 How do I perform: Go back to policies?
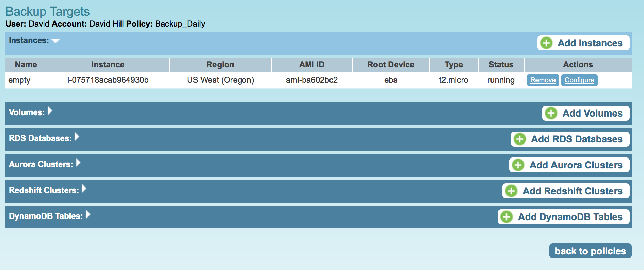pyautogui.click(x=590, y=251)
